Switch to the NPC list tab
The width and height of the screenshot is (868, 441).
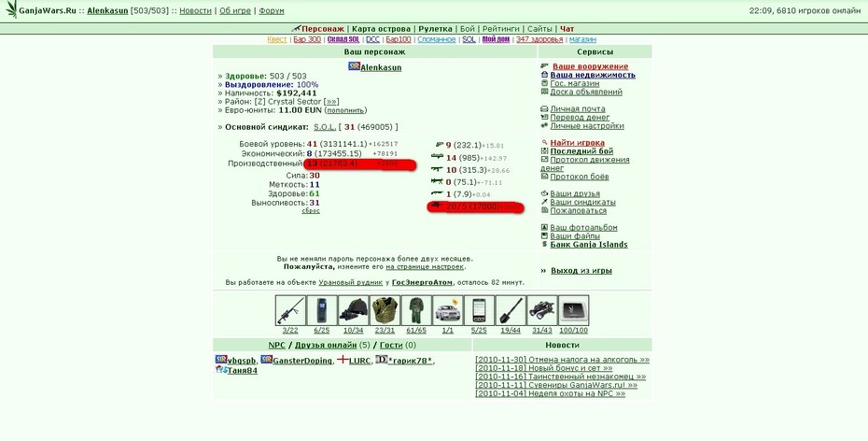coord(277,345)
